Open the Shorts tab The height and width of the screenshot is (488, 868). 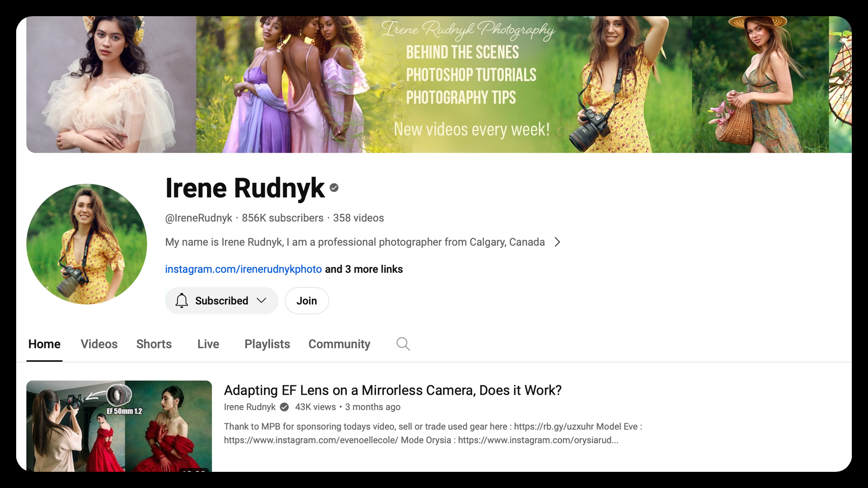pos(154,344)
